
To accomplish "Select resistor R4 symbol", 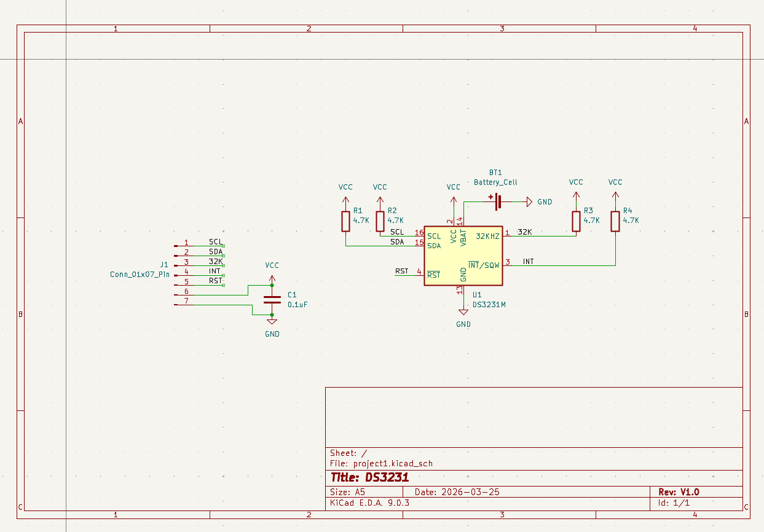I will coord(615,221).
